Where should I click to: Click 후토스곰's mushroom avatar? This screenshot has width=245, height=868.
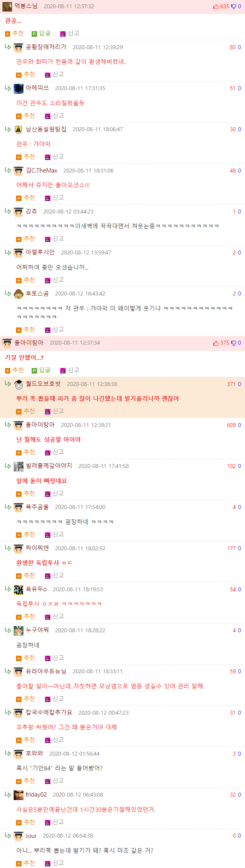coord(18,294)
